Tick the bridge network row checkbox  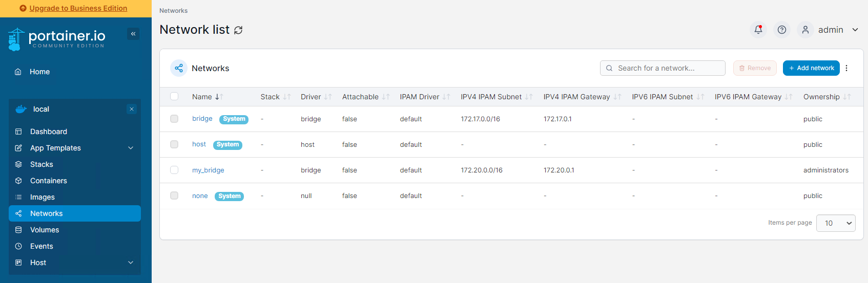pyautogui.click(x=174, y=119)
